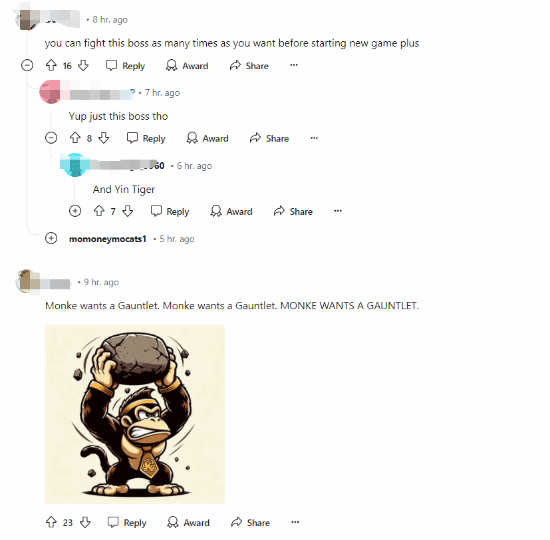Downvote the Monke wants a Gauntlet comment
Image resolution: width=550 pixels, height=540 pixels.
tap(85, 522)
